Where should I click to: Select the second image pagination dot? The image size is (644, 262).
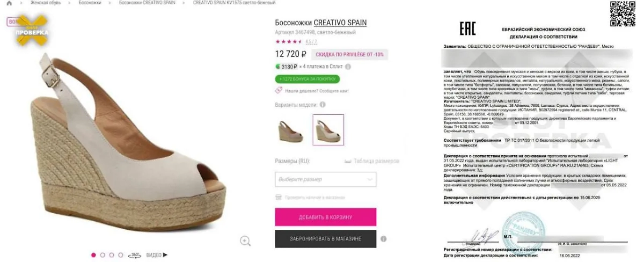[x=103, y=255]
